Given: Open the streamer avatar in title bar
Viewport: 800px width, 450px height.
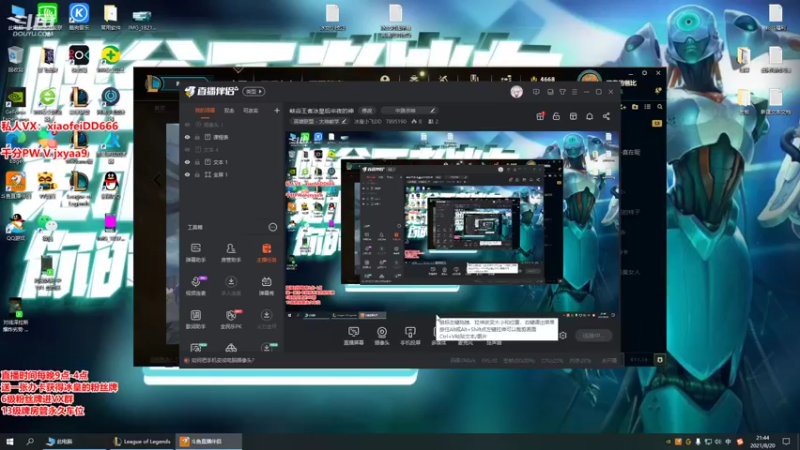Looking at the screenshot, I should (516, 92).
